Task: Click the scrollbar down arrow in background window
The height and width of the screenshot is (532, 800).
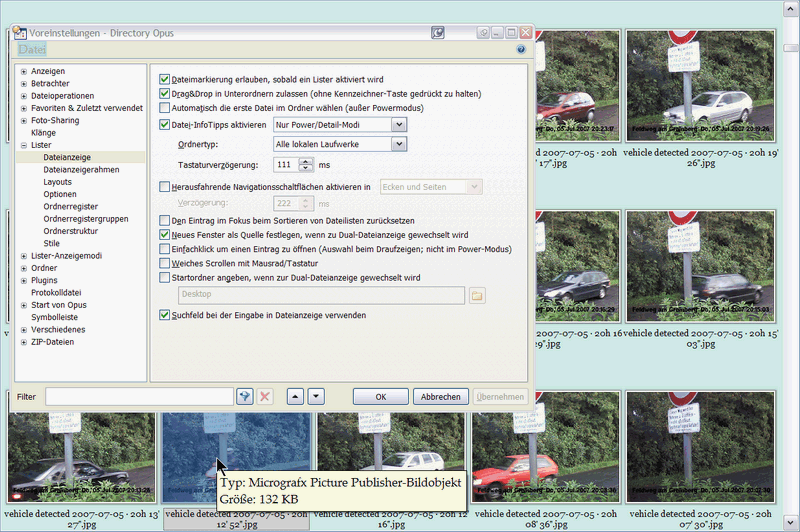Action: 791,523
